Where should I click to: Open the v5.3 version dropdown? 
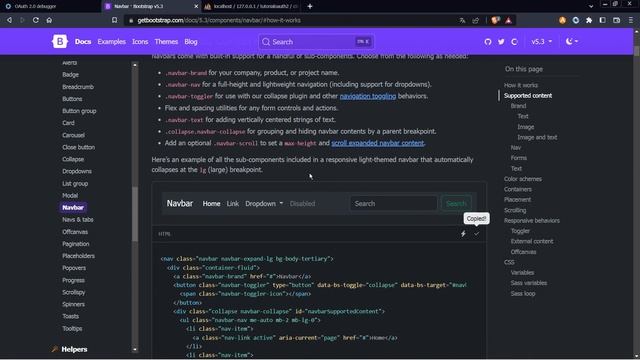tap(542, 42)
